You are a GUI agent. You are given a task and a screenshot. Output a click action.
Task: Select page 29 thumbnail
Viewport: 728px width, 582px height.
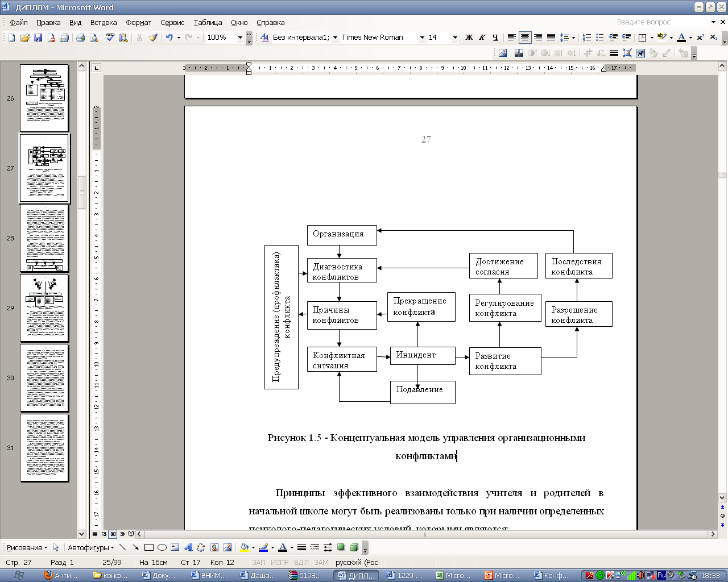tap(44, 307)
